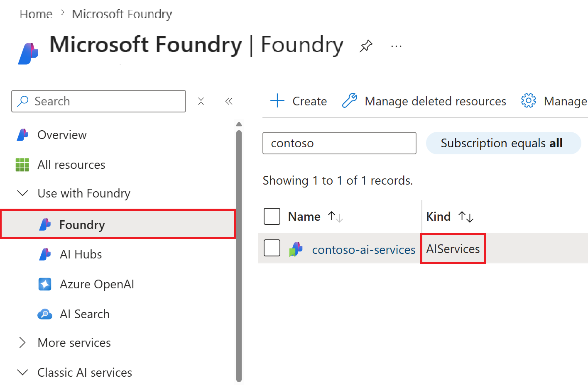Select the Foundry menu item
Viewport: 588px width, 385px height.
(118, 224)
